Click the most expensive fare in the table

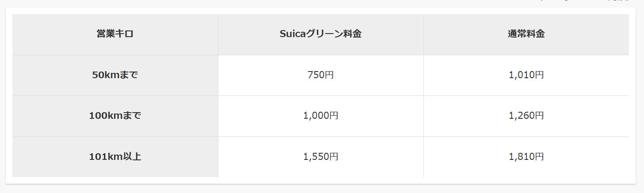point(526,156)
